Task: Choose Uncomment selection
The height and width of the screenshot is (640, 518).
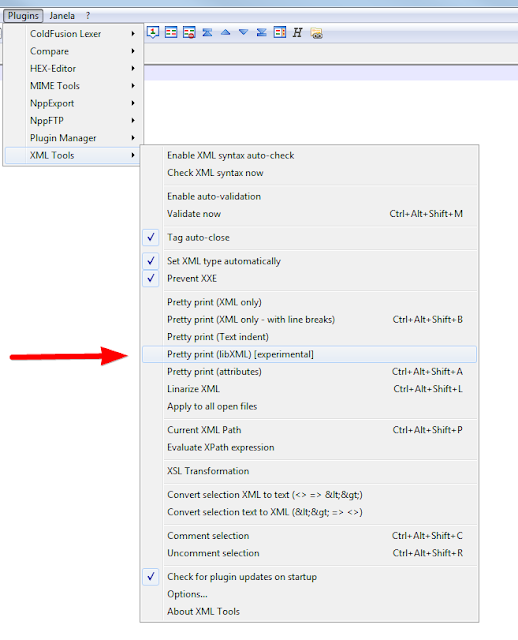Action: pyautogui.click(x=309, y=553)
